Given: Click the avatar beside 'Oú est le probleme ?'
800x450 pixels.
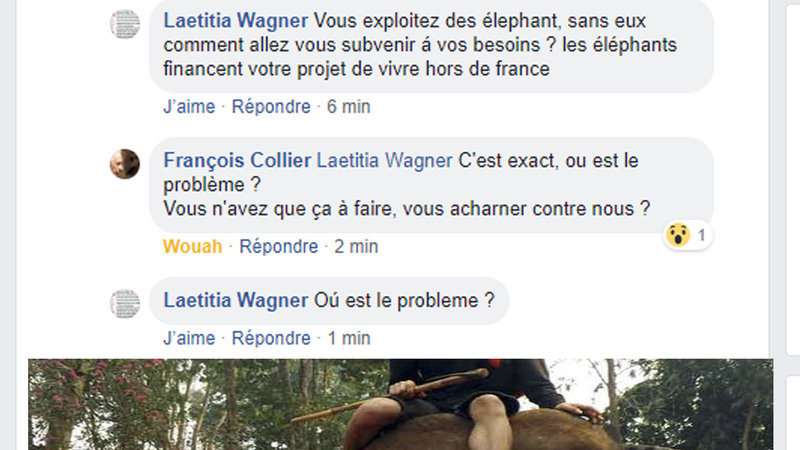Looking at the screenshot, I should tap(125, 304).
